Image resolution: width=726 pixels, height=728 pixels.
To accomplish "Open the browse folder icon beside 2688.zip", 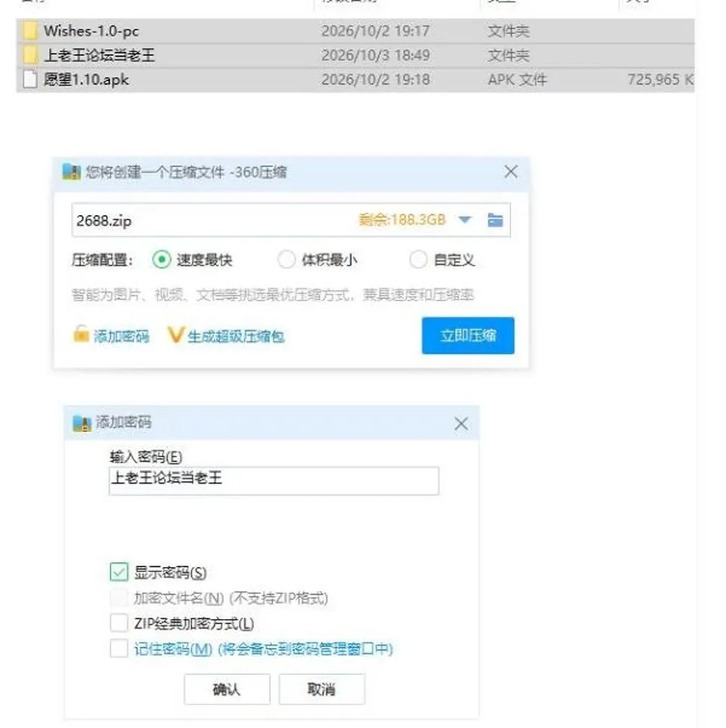I will click(x=495, y=219).
